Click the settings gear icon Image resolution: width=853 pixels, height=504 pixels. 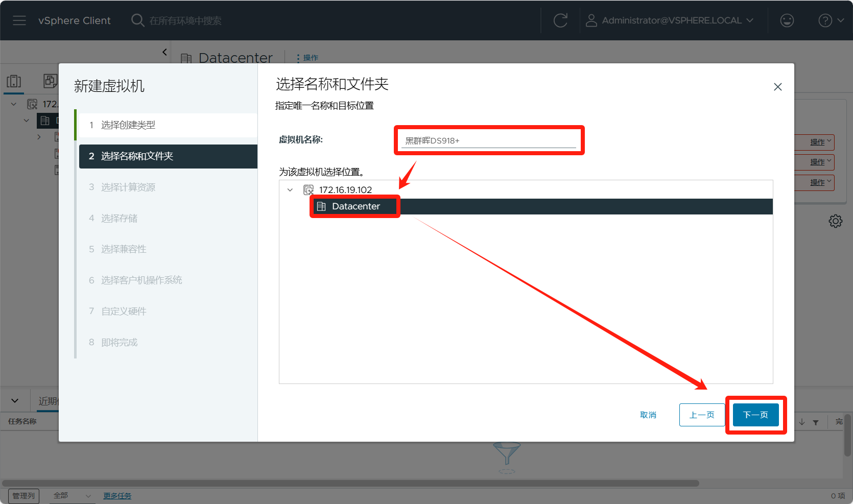pos(835,221)
